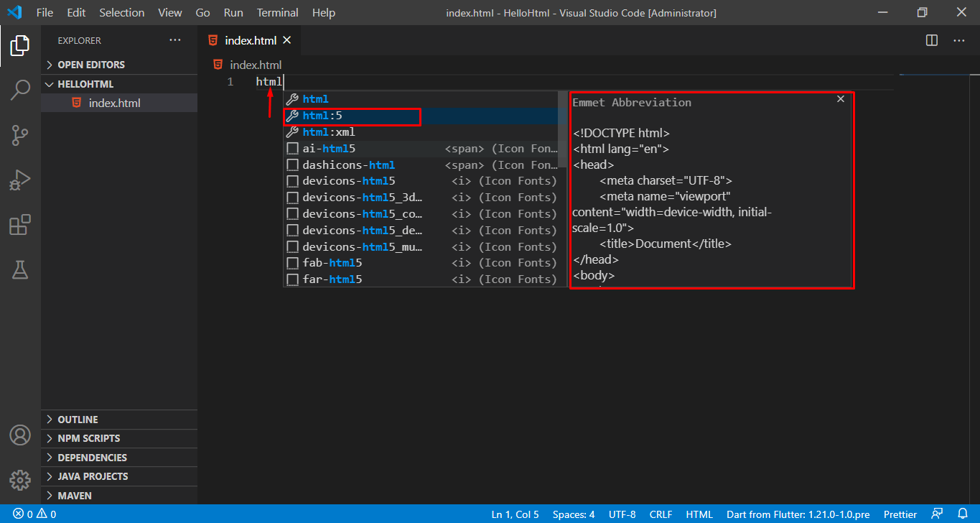The height and width of the screenshot is (523, 980).
Task: Select the html:5 Emmet suggestion
Action: (352, 116)
